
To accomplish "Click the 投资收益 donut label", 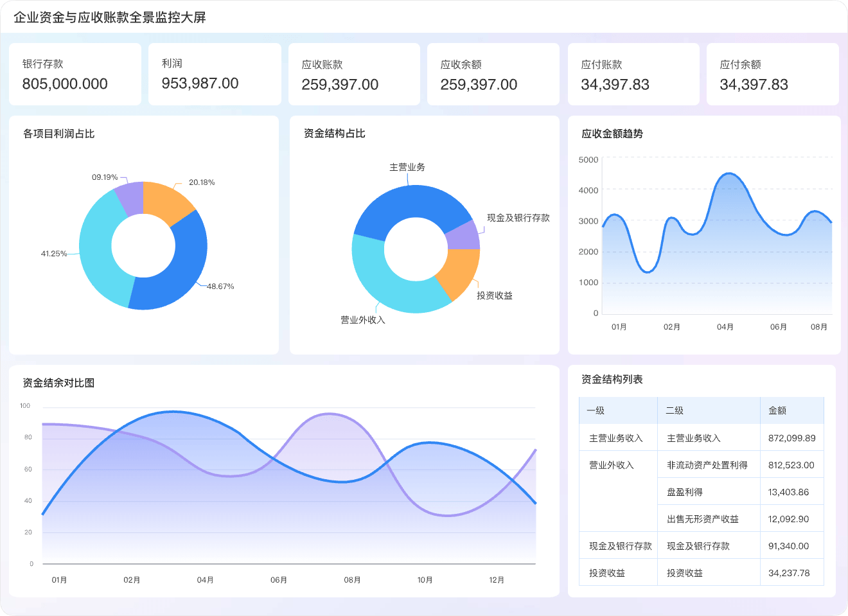I will point(495,295).
